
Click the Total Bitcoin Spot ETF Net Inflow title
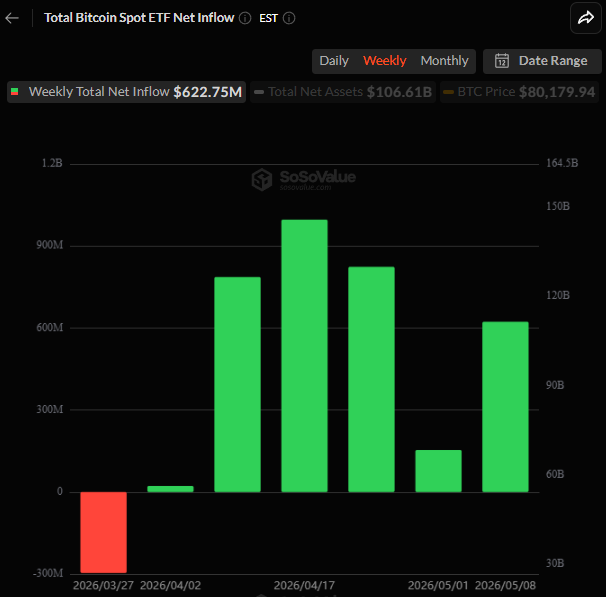139,18
